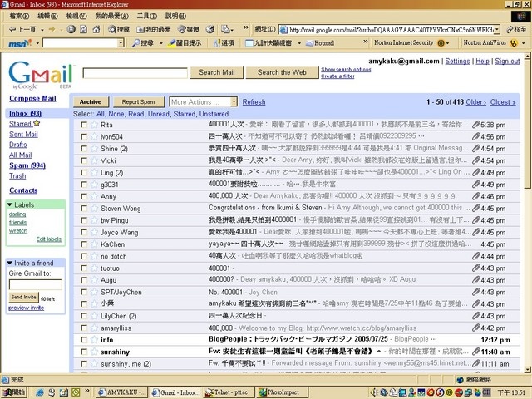Open the Telnet ptt.cc taskbar button
The image size is (532, 399).
point(229,392)
